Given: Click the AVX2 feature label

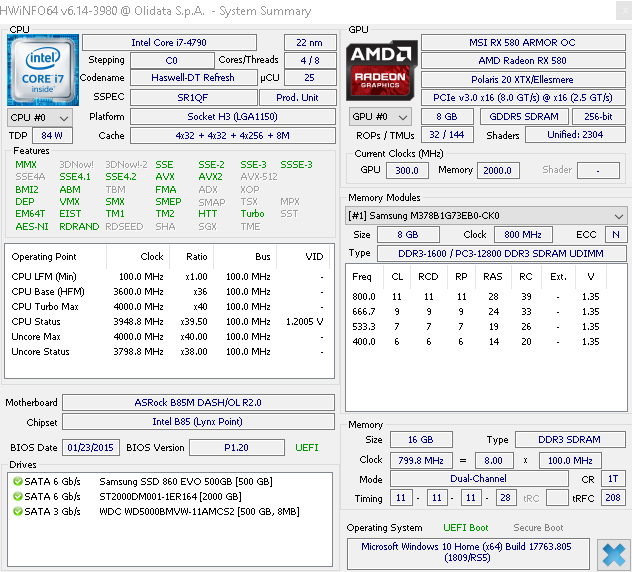Looking at the screenshot, I should 210,177.
